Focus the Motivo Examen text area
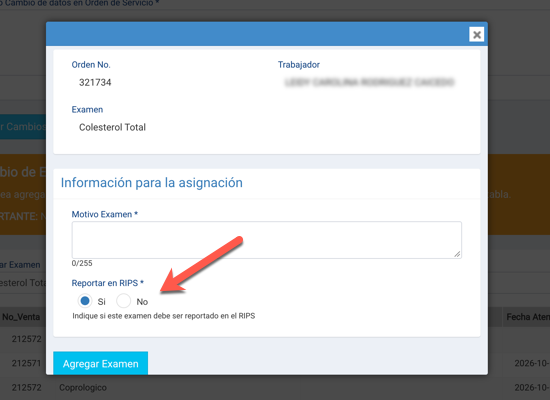This screenshot has width=550, height=400. 267,240
